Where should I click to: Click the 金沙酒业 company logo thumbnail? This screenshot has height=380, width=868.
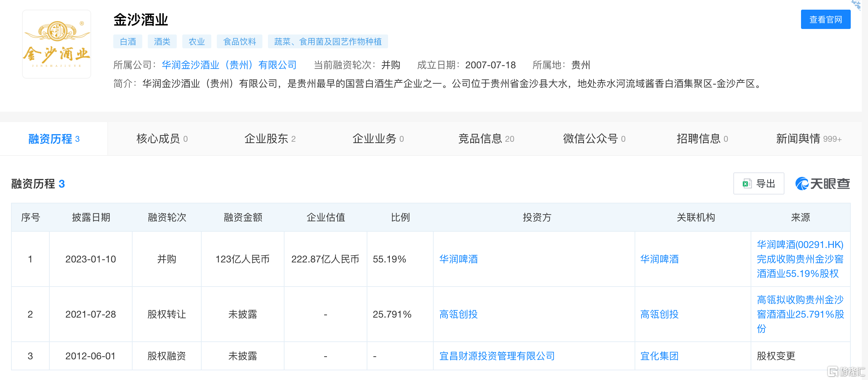pyautogui.click(x=57, y=44)
